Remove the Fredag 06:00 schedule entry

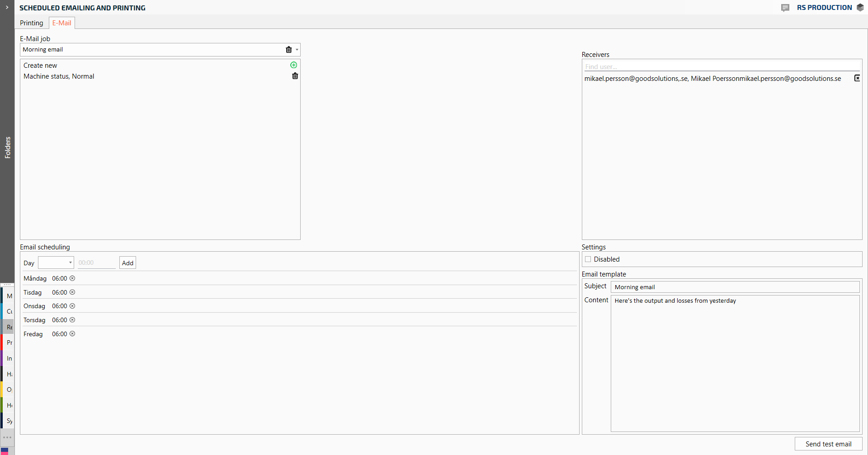coord(72,334)
